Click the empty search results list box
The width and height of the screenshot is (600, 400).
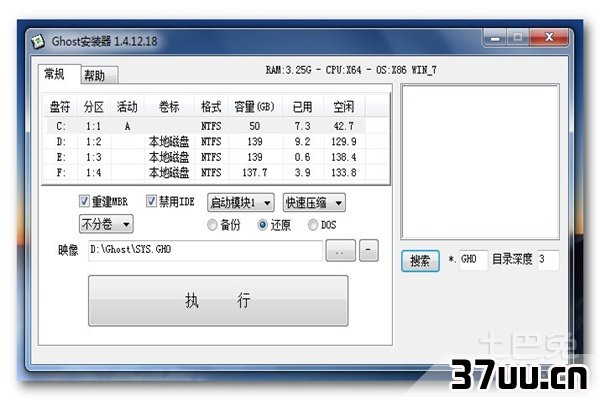(x=480, y=162)
